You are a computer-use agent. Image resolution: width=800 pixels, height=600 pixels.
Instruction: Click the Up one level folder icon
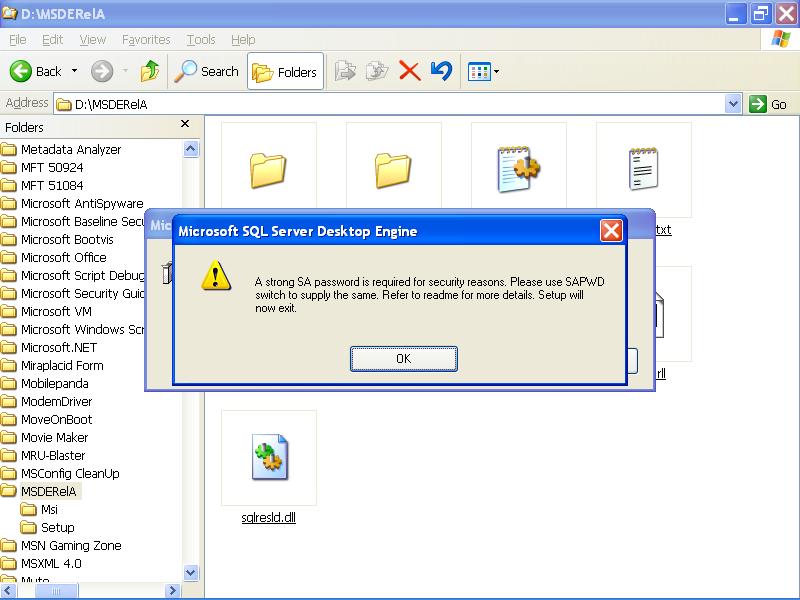click(x=149, y=71)
